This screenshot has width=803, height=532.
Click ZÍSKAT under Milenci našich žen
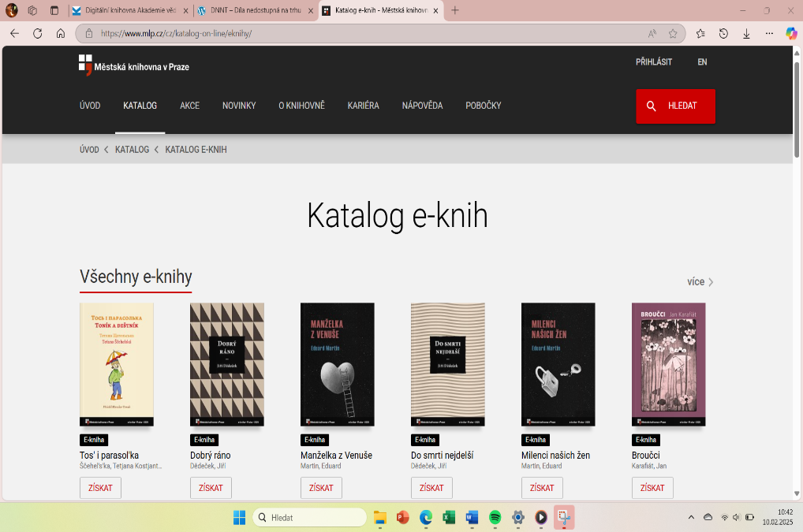pyautogui.click(x=542, y=488)
